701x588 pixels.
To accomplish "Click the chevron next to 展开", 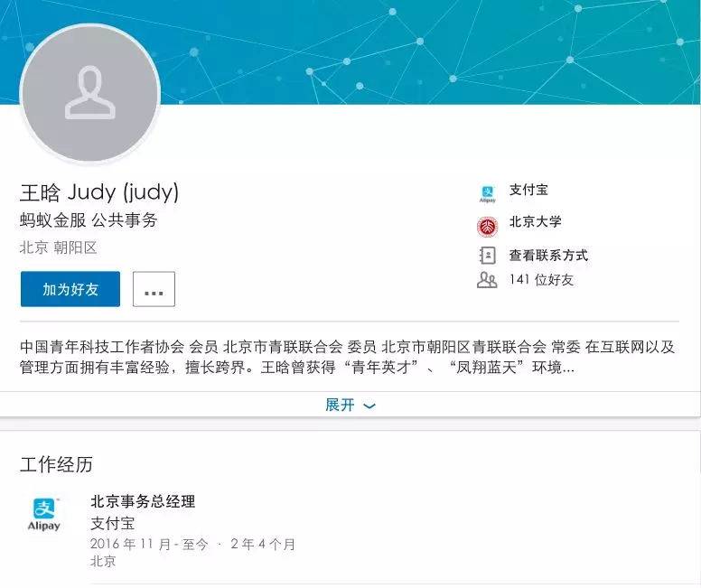I will [x=369, y=406].
